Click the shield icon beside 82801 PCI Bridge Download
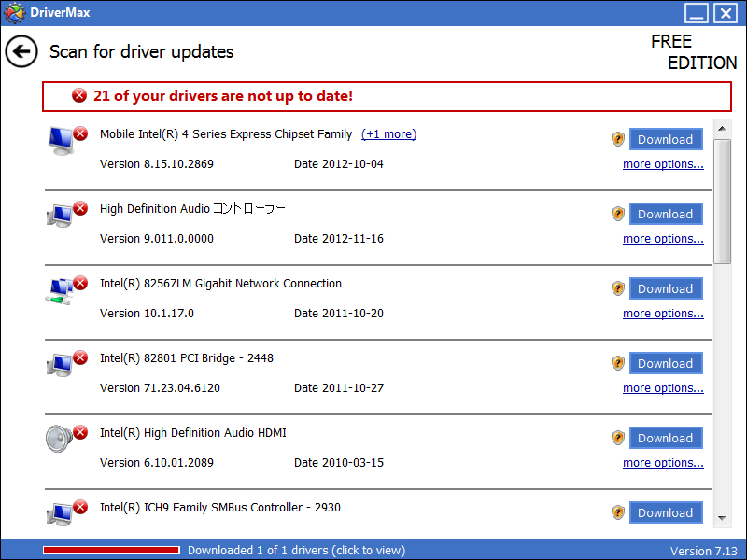747x560 pixels. (x=618, y=363)
